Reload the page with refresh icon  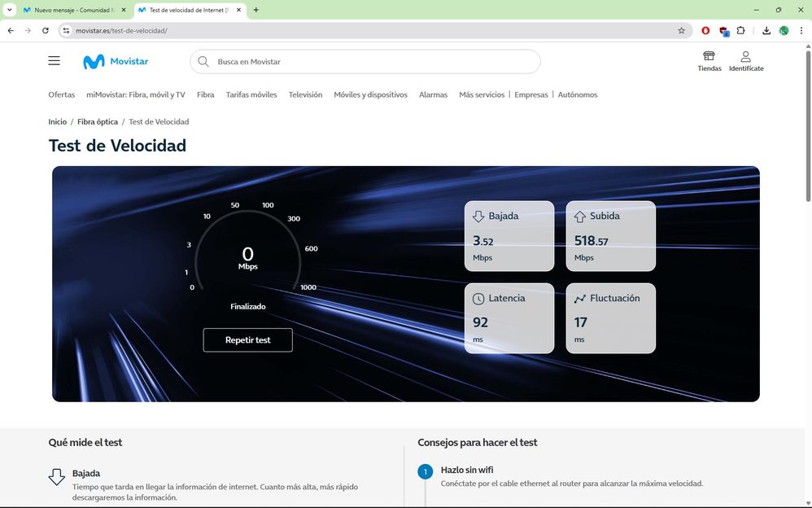tap(46, 31)
